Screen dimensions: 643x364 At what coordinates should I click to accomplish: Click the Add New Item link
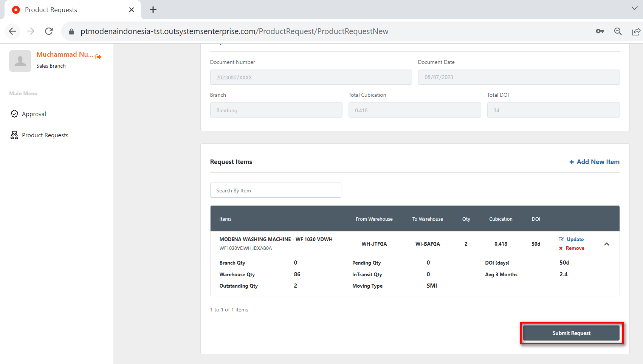tap(594, 162)
